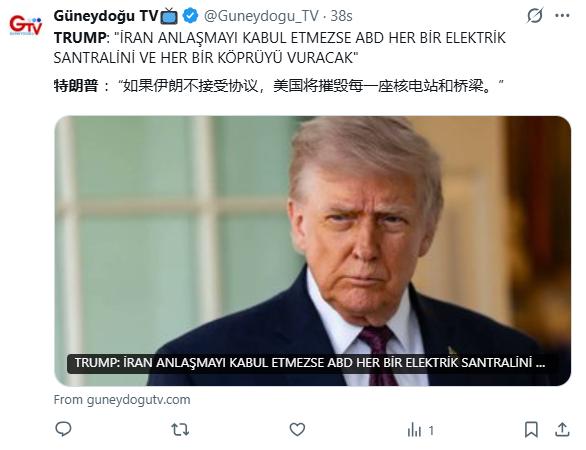
Task: Visit the guneydogutv.com source link
Action: 122,400
